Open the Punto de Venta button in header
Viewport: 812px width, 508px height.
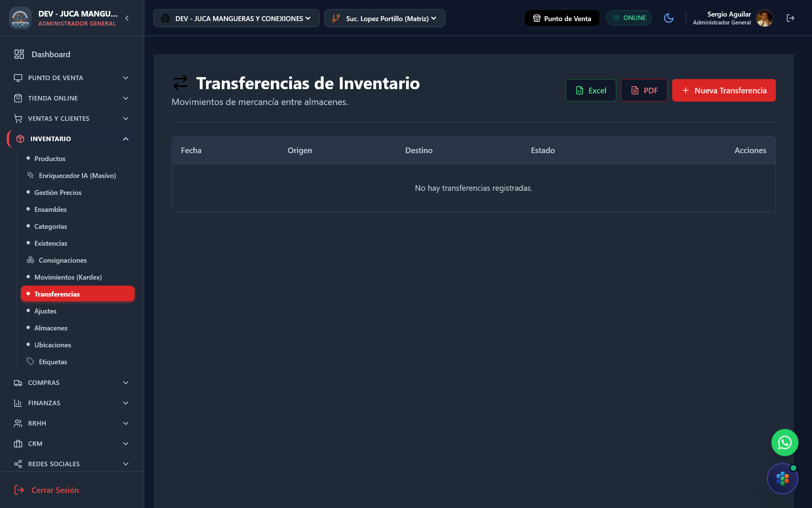click(x=562, y=18)
